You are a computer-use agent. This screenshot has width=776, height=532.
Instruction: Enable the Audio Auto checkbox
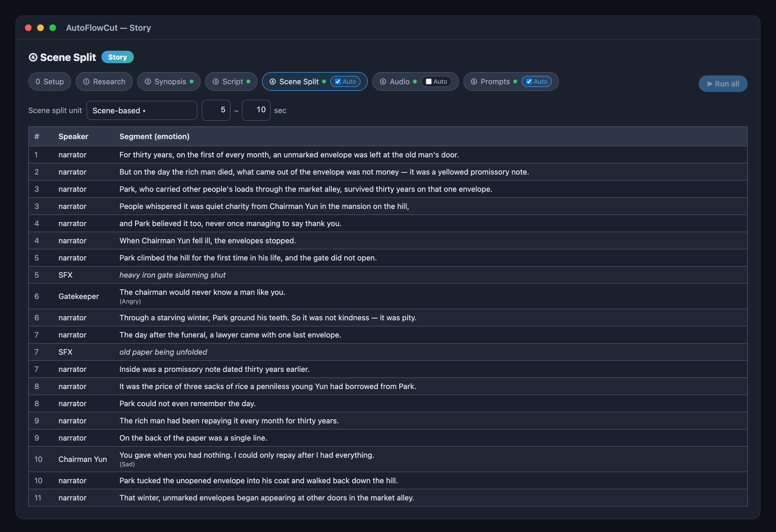[429, 81]
